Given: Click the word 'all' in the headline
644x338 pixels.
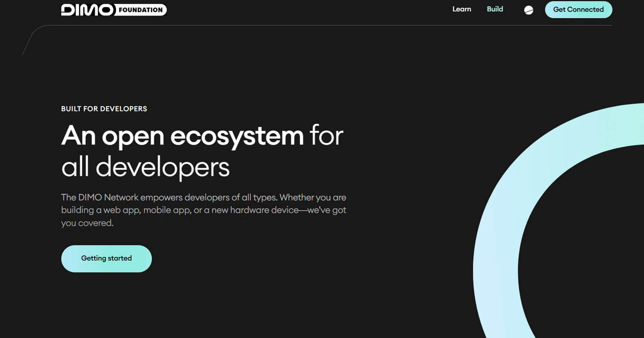Looking at the screenshot, I should coord(75,167).
